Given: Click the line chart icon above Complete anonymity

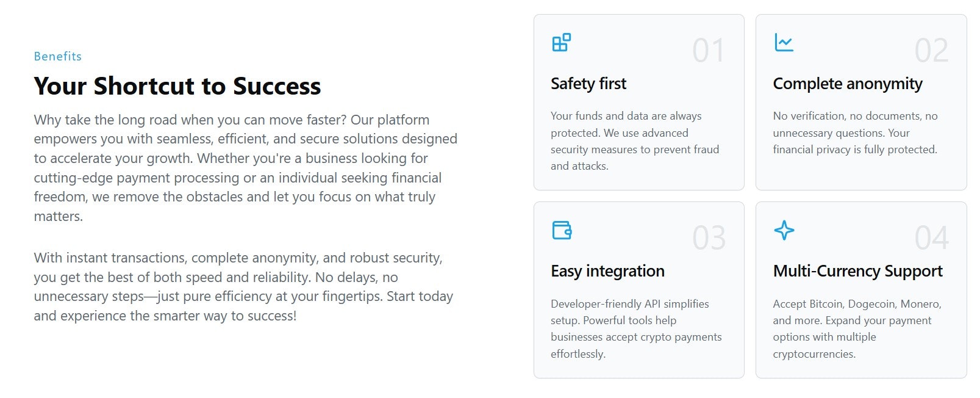Looking at the screenshot, I should (784, 43).
